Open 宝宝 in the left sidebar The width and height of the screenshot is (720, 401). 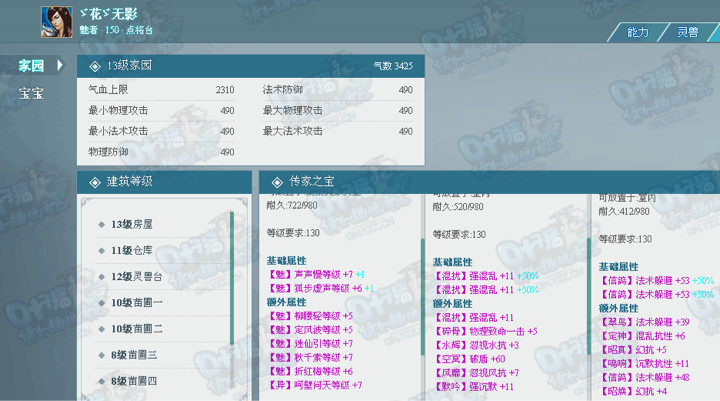coord(32,94)
